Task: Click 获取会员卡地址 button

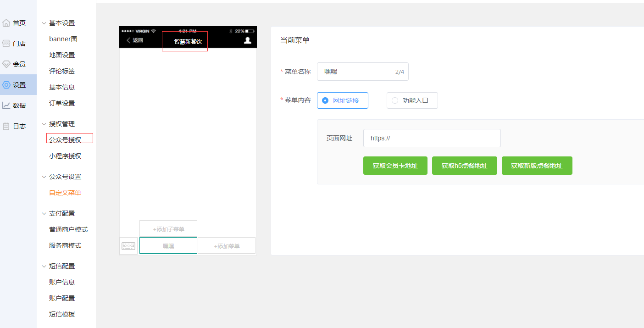Action: [x=395, y=166]
